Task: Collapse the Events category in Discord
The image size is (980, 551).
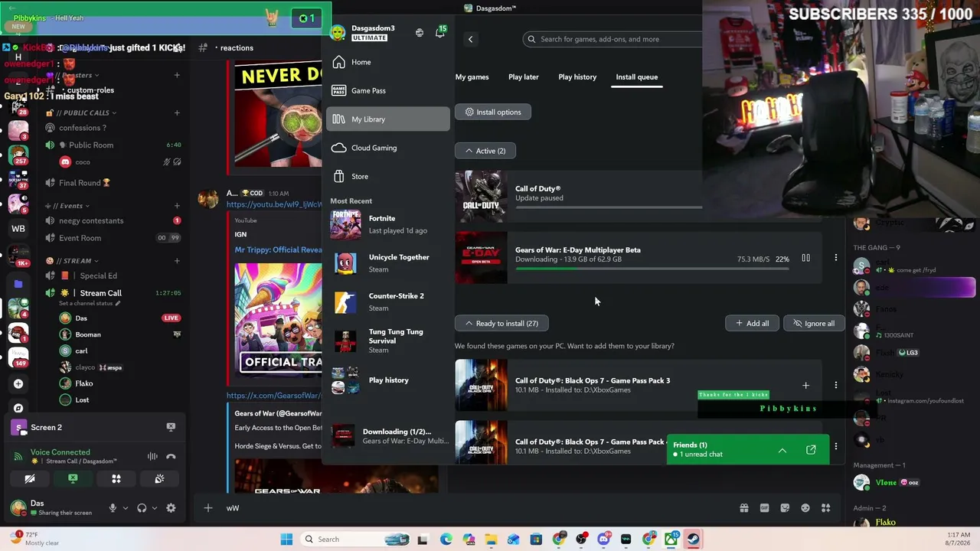Action: coord(68,206)
